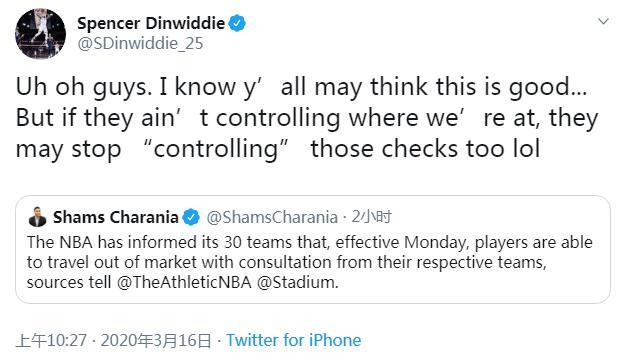624x363 pixels.
Task: Open Spencer Dinwiddie's profile avatar
Action: click(x=40, y=34)
